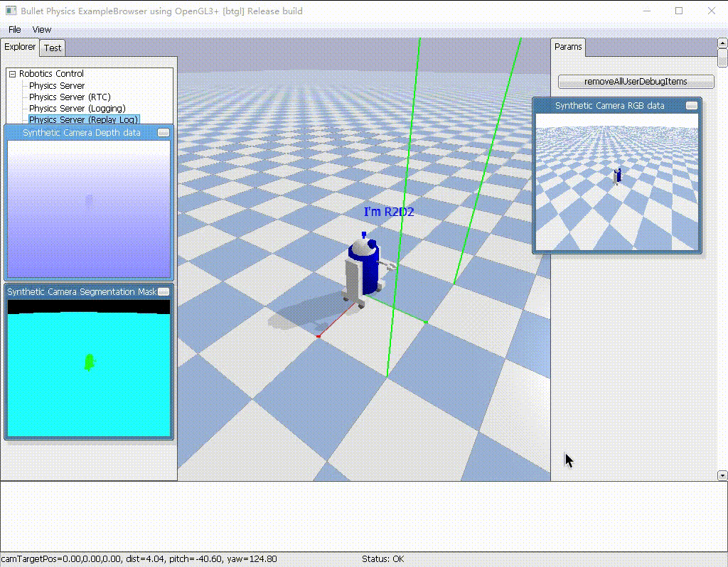Click the Params panel scroll up arrow
This screenshot has width=728, height=567.
tap(722, 43)
